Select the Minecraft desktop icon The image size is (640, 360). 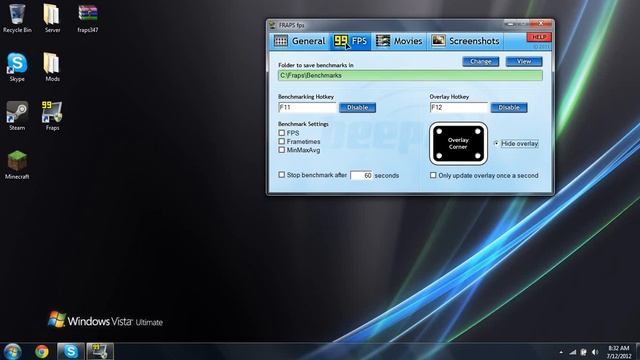pyautogui.click(x=17, y=165)
